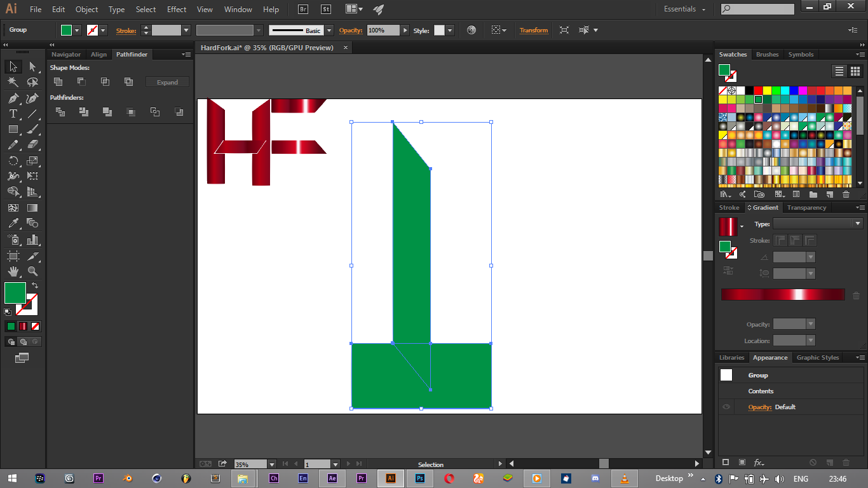Choose the Mesh tool
Viewport: 868px width, 488px height.
[x=13, y=208]
